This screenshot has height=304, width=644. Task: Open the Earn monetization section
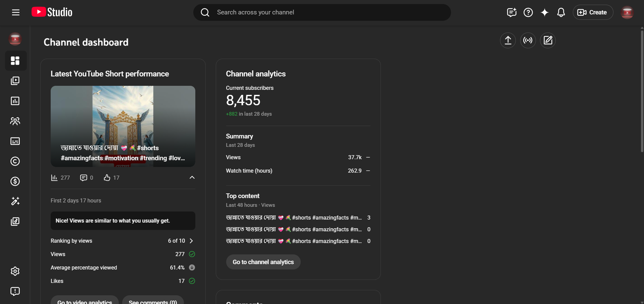[15, 181]
